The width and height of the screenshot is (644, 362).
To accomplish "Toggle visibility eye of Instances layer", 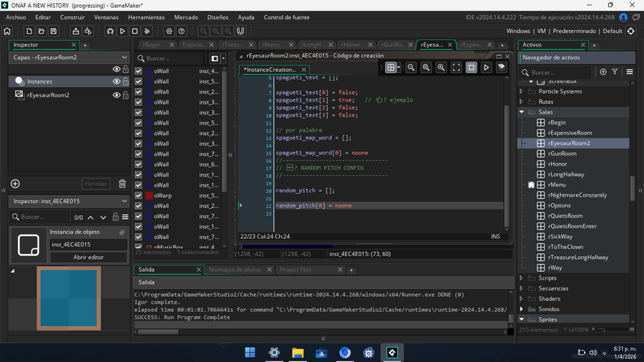I will tap(116, 82).
